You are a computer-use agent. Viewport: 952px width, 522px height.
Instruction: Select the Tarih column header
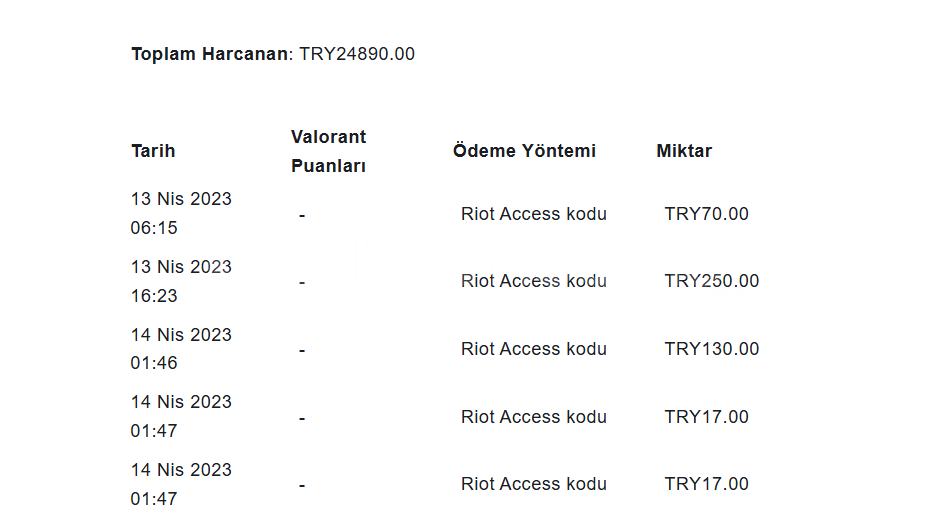(153, 151)
